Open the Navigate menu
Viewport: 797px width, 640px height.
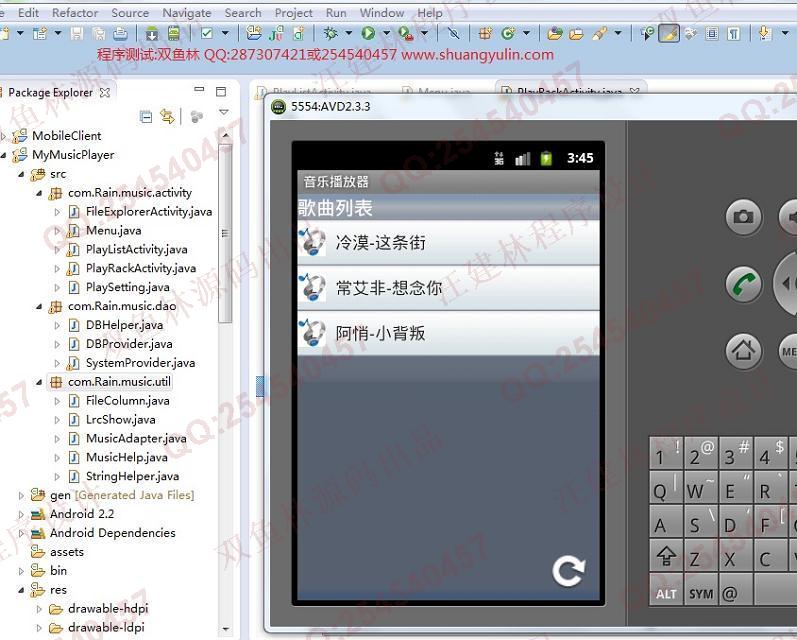[187, 13]
